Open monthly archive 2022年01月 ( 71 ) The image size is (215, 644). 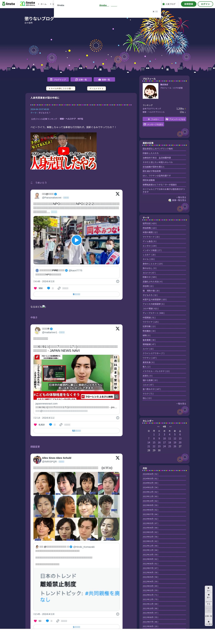[x=150, y=595]
